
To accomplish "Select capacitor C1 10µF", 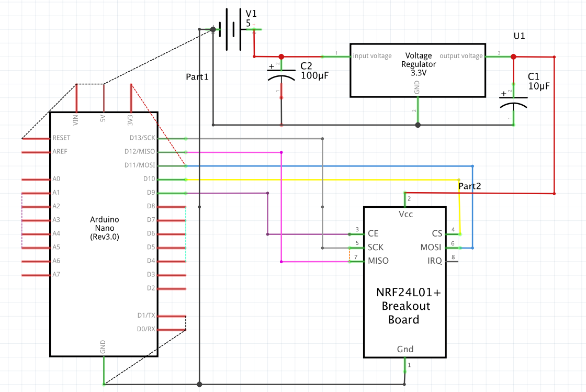I will coord(514,100).
